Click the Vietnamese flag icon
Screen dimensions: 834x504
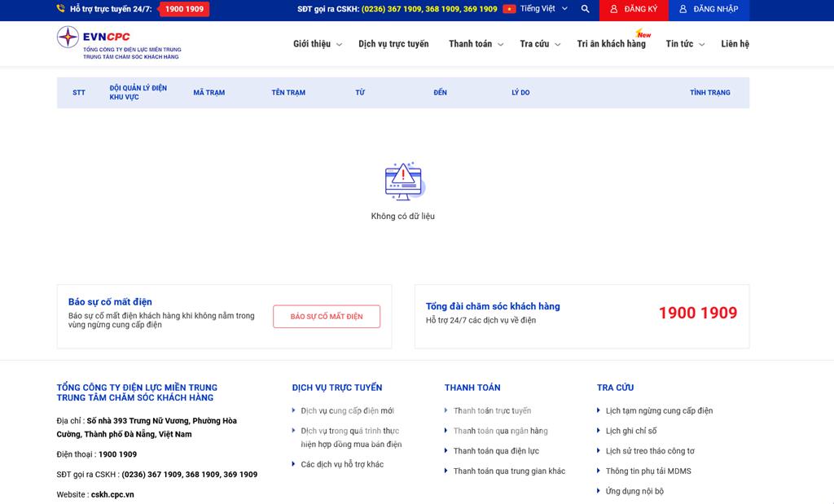coord(509,9)
